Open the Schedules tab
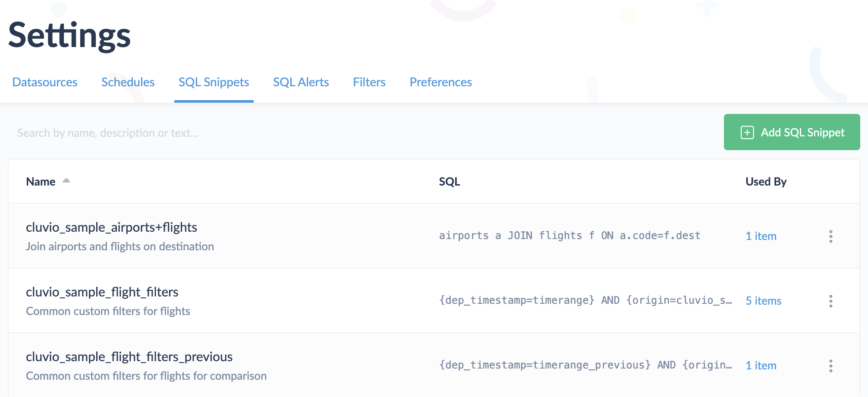The height and width of the screenshot is (397, 868). coord(128,82)
